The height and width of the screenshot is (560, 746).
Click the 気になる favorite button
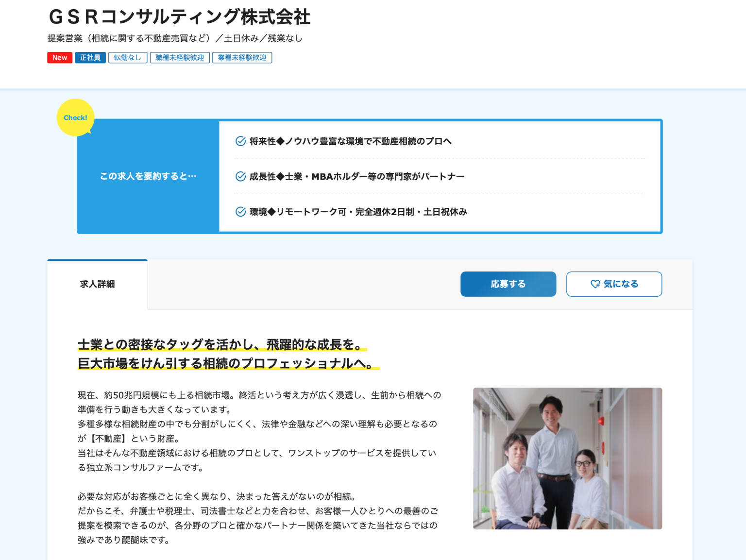click(614, 284)
